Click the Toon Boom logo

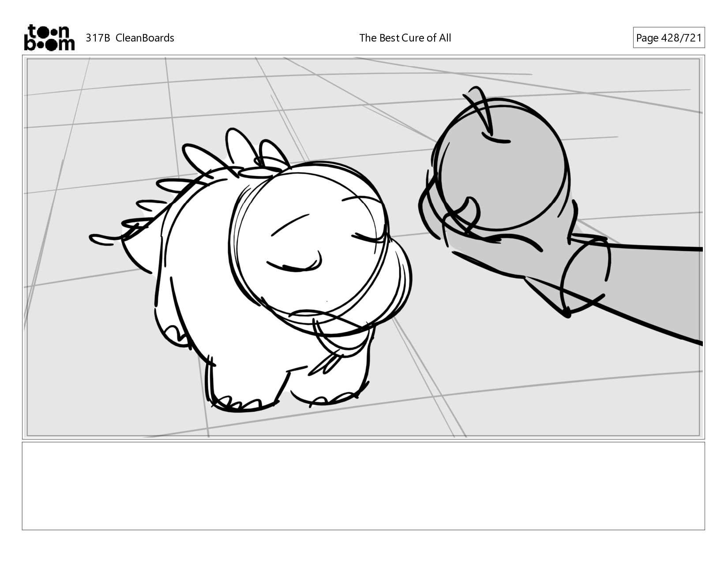pos(49,38)
